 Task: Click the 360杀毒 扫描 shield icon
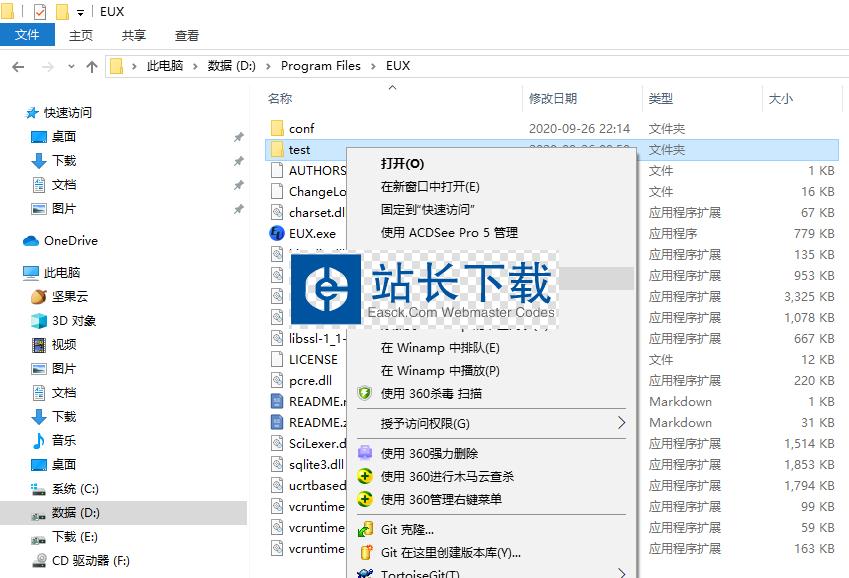coord(365,394)
